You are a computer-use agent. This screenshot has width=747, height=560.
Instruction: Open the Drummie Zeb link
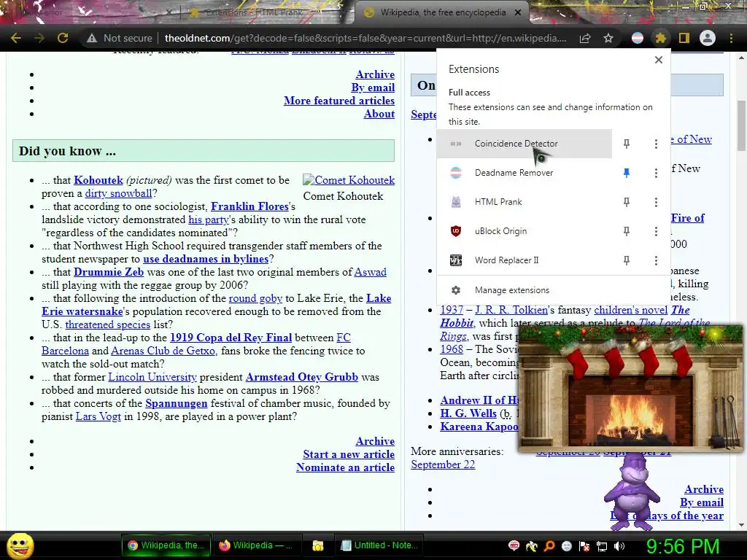(x=109, y=272)
